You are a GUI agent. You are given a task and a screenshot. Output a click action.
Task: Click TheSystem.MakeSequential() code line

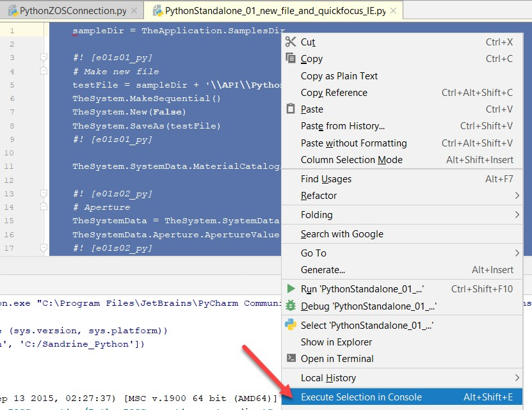147,99
